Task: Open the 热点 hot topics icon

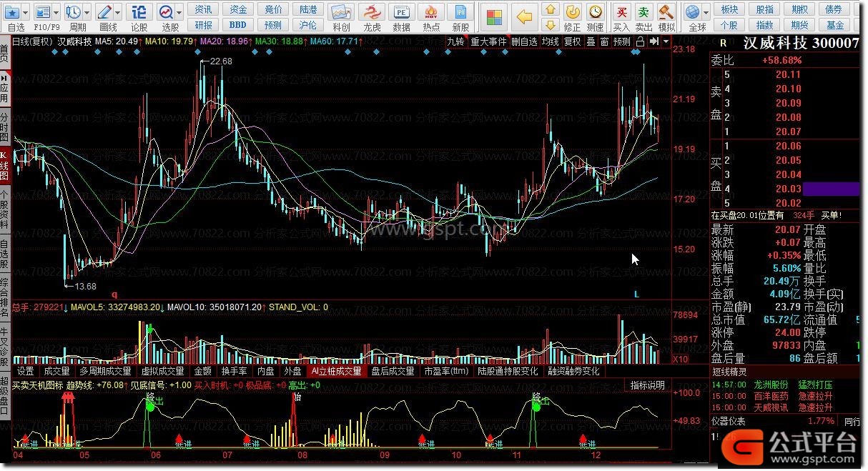Action: coord(431,12)
